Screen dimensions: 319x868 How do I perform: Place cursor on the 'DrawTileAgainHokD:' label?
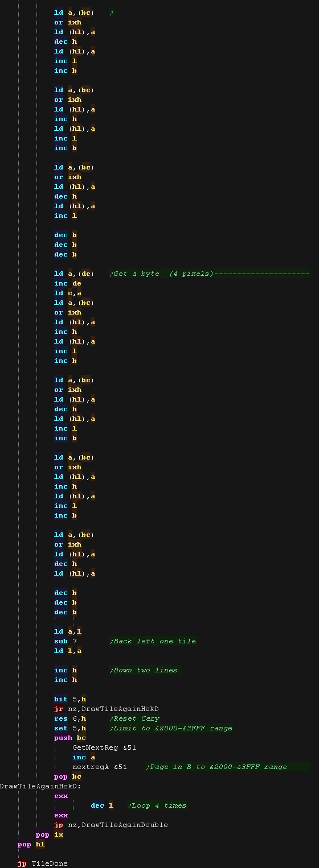[x=40, y=786]
